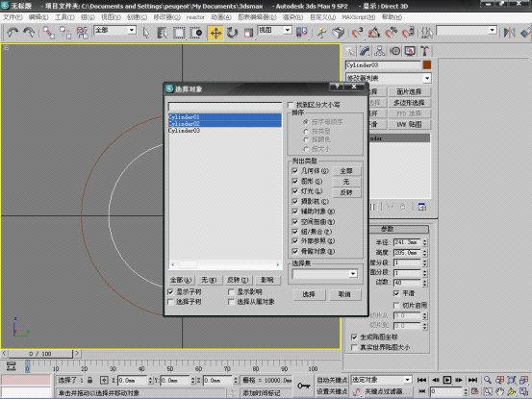Screen dimensions: 532x399
Task: Click the Mirror tool icon
Action: tap(509, 33)
